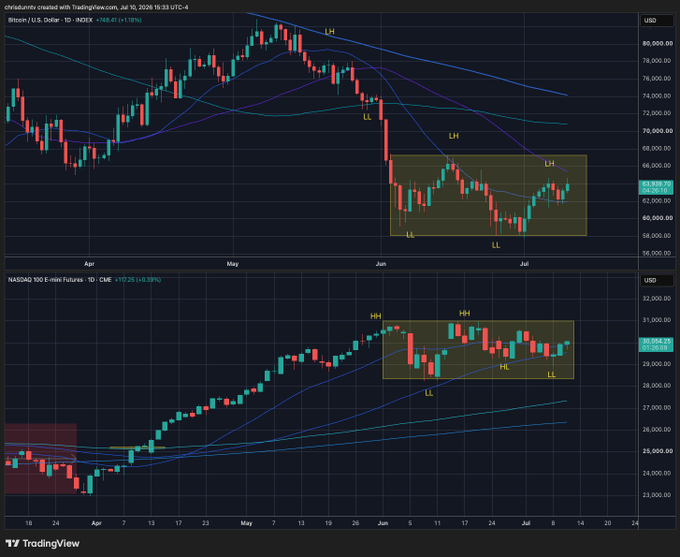
Task: Click the 78,000.00 price axis label
Action: (x=657, y=61)
